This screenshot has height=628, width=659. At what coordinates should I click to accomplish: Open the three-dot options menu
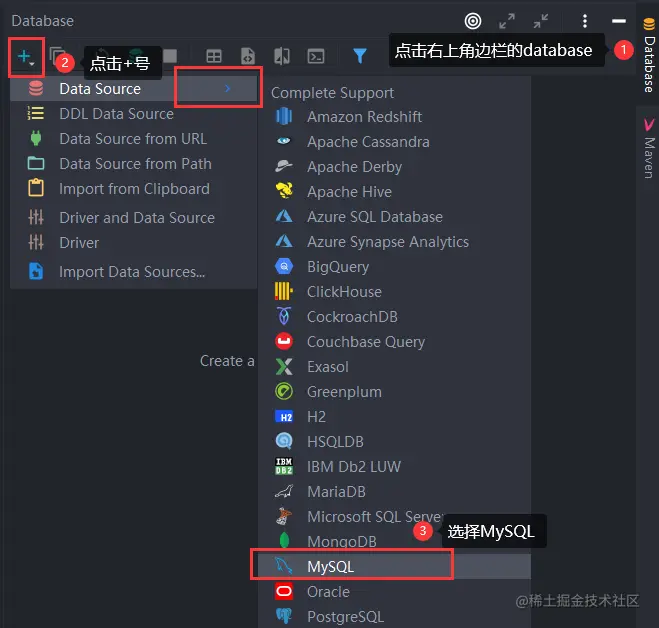pyautogui.click(x=585, y=21)
